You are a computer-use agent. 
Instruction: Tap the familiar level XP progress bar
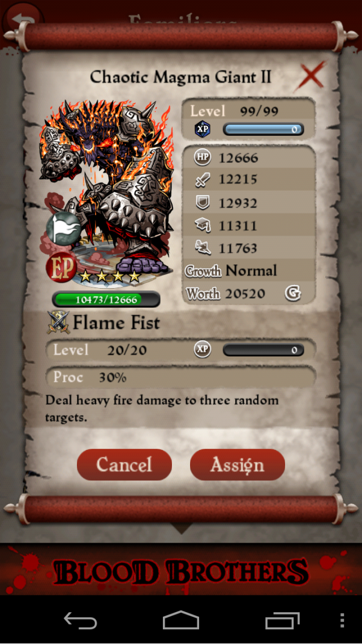264,130
